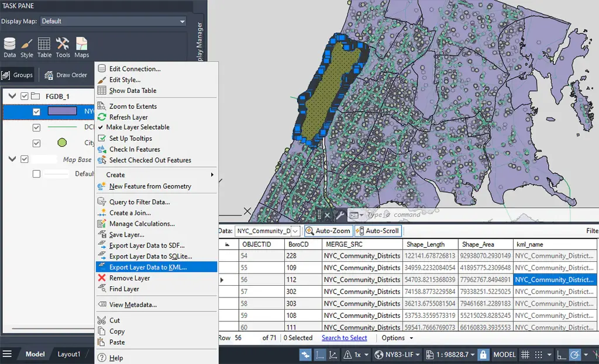Screen dimensions: 599x364
Task: Click the purple layer color swatch
Action: point(62,111)
